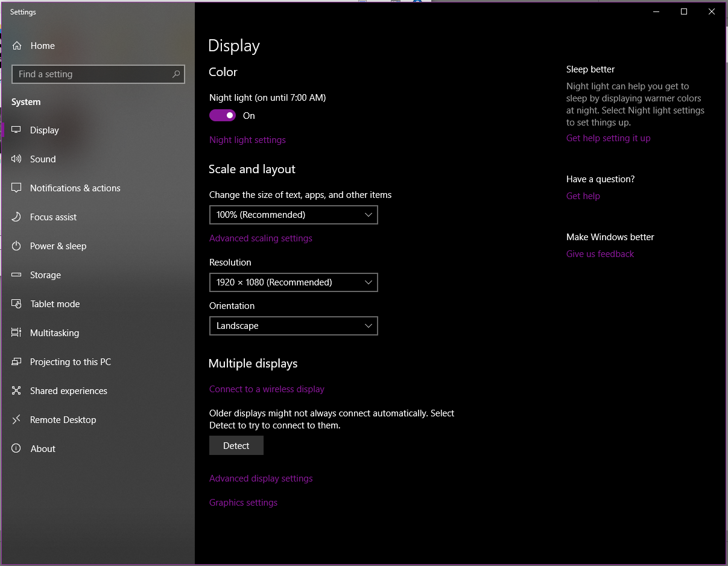The image size is (728, 566).
Task: Open the Resolution dropdown
Action: click(x=293, y=282)
